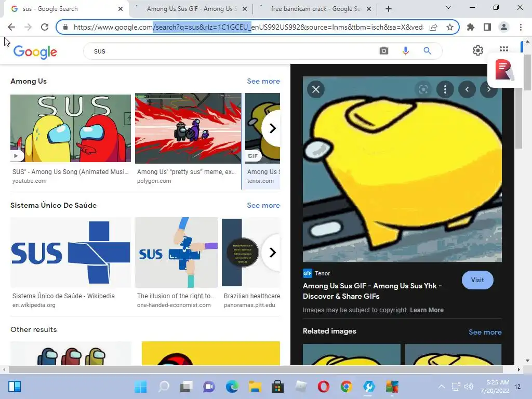532x399 pixels.
Task: Click the URL address bar
Action: [x=248, y=27]
